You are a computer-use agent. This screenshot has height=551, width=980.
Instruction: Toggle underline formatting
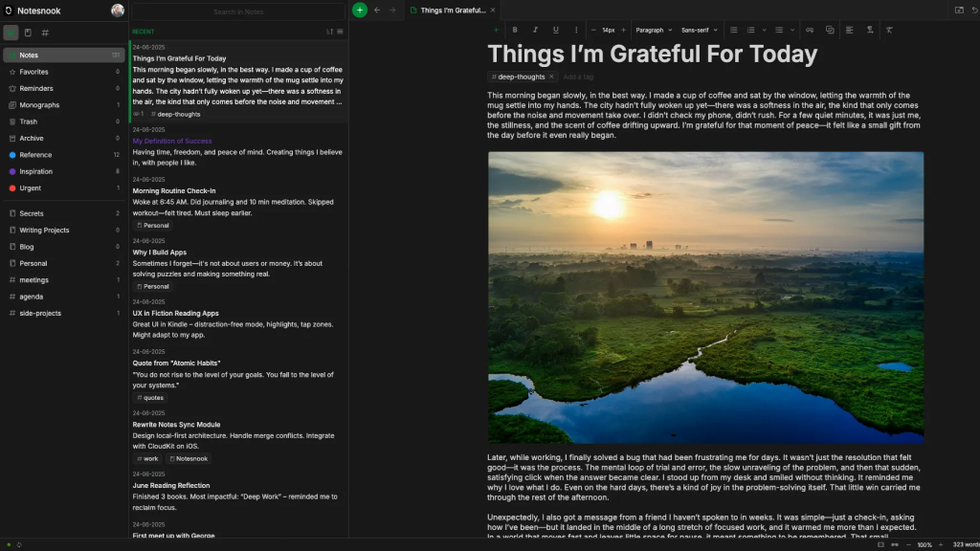click(x=555, y=30)
